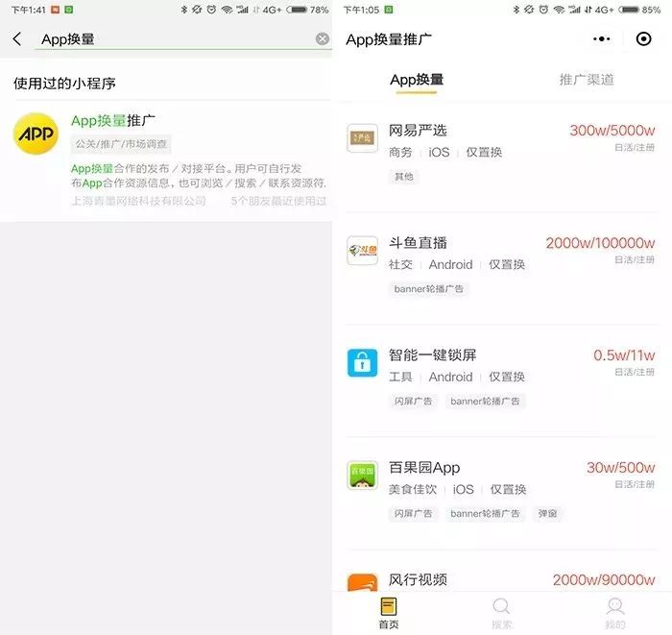Click 闪屏广告 tag under 百果园App

click(x=413, y=514)
